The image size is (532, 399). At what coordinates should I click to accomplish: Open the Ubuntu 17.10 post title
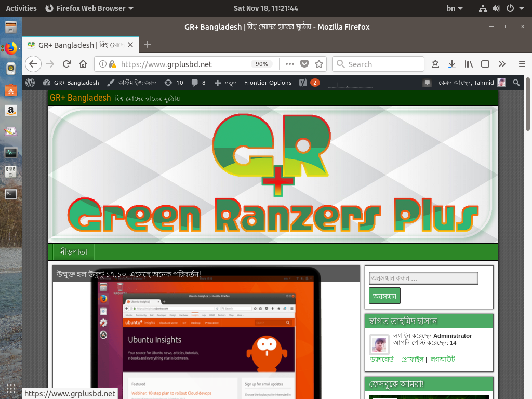coord(129,274)
